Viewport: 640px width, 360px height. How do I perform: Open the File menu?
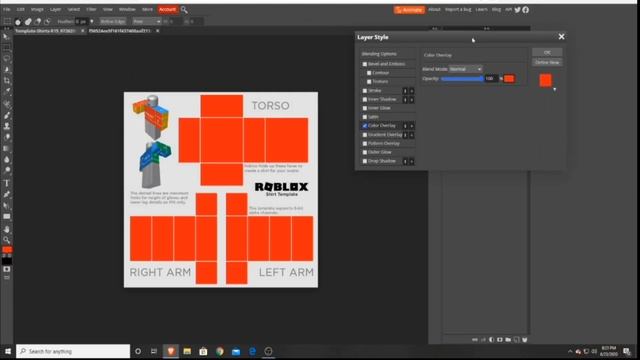[x=7, y=9]
